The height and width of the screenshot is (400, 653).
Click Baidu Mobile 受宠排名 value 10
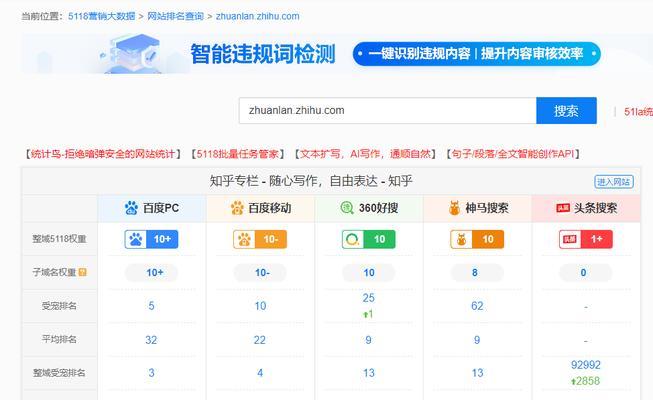[260, 306]
